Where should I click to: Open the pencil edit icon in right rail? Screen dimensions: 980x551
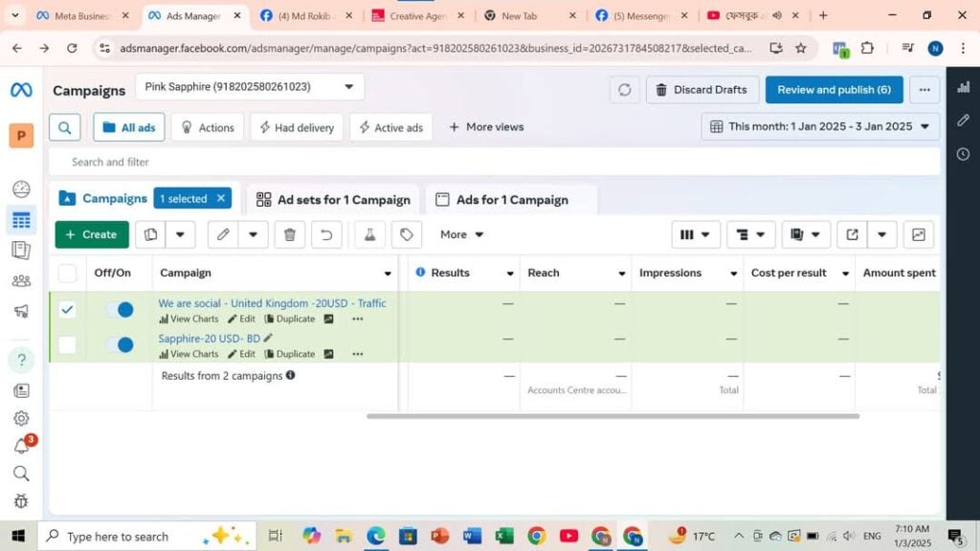click(963, 120)
